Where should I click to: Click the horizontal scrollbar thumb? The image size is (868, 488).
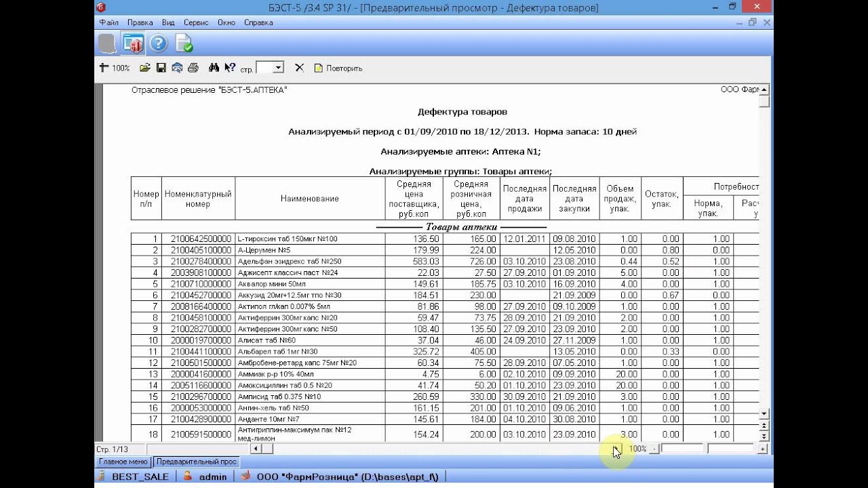tap(267, 449)
